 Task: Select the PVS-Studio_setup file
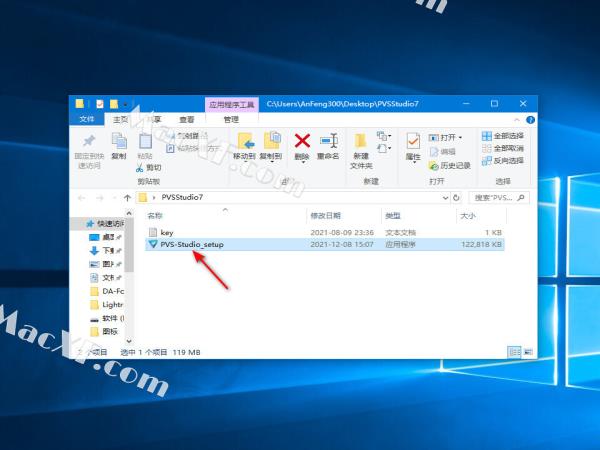tap(324, 244)
